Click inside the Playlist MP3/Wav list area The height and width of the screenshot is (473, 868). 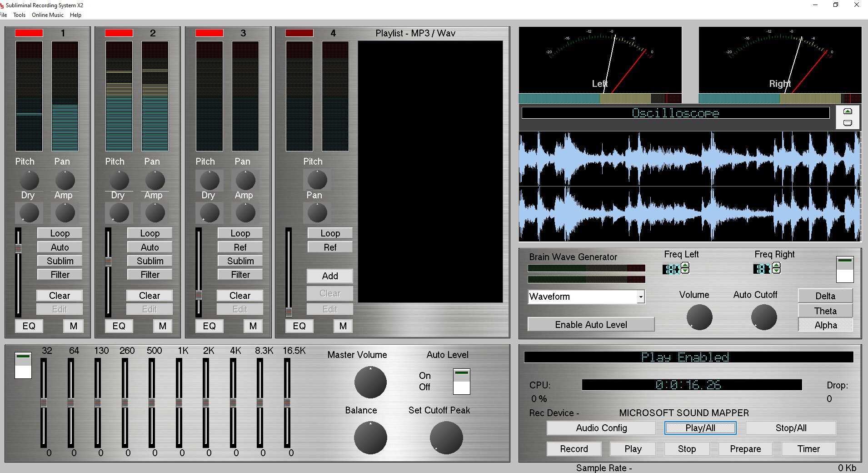(x=430, y=172)
